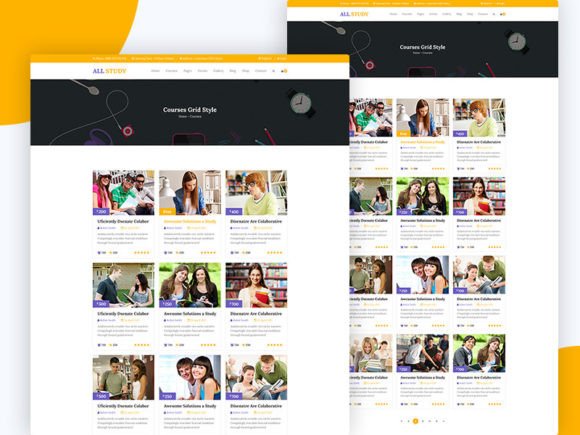Open back page thumbnail of basketball players
580x435 pixels.
(423, 353)
